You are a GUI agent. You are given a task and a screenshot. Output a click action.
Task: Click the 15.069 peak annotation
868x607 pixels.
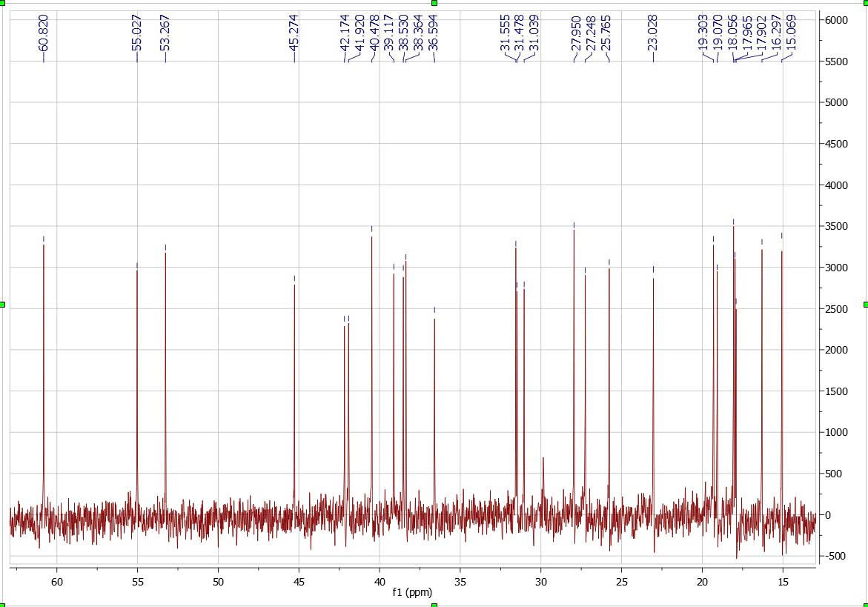[792, 33]
